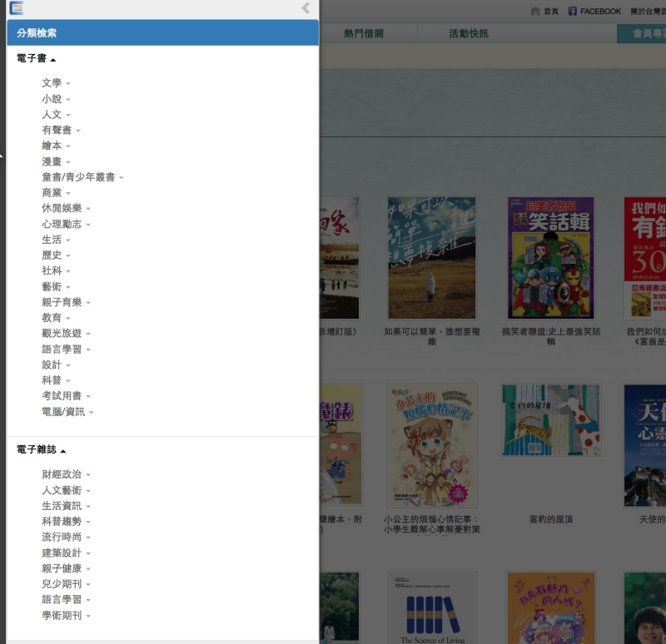666x644 pixels.
Task: Open the 關於台灣雲 link
Action: pyautogui.click(x=649, y=12)
